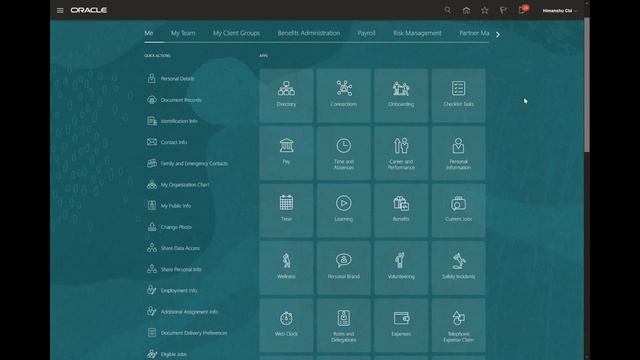640x360 pixels.
Task: Select the Risk Management tab
Action: [x=417, y=33]
